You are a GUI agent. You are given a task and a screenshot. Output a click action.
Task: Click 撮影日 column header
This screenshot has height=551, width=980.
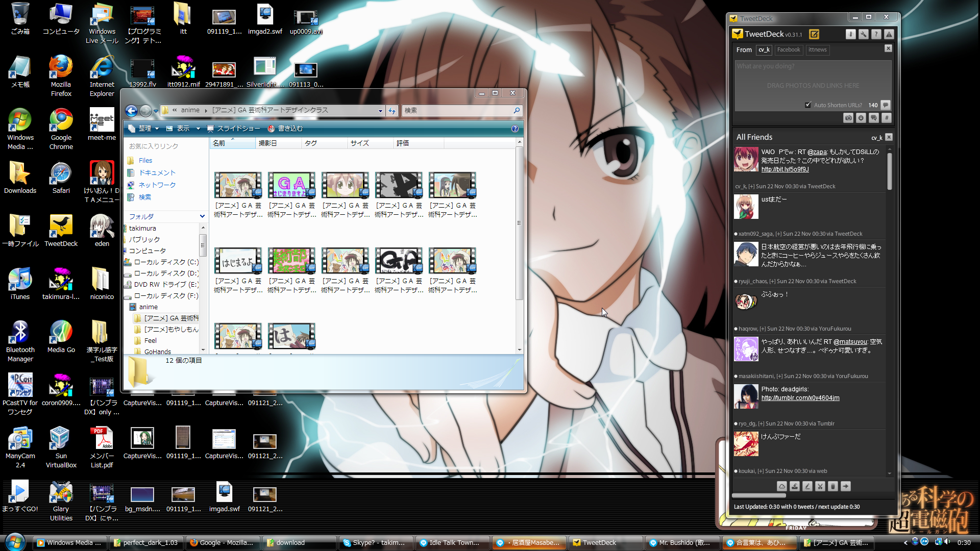point(278,143)
